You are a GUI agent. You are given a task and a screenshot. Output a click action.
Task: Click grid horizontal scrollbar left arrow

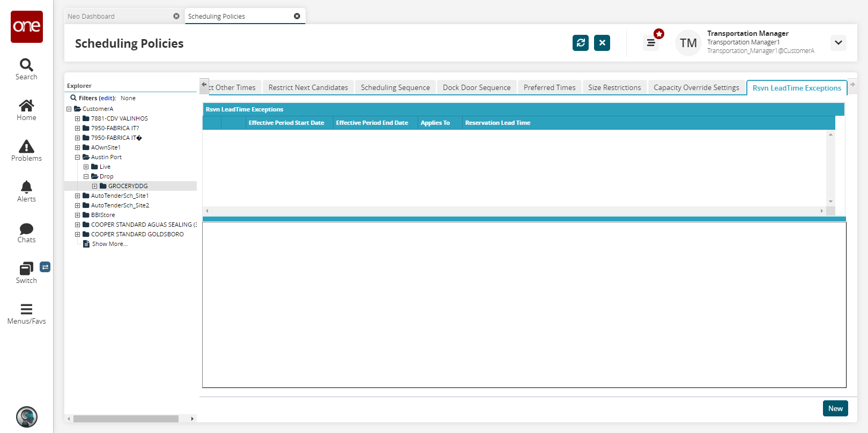click(x=206, y=211)
